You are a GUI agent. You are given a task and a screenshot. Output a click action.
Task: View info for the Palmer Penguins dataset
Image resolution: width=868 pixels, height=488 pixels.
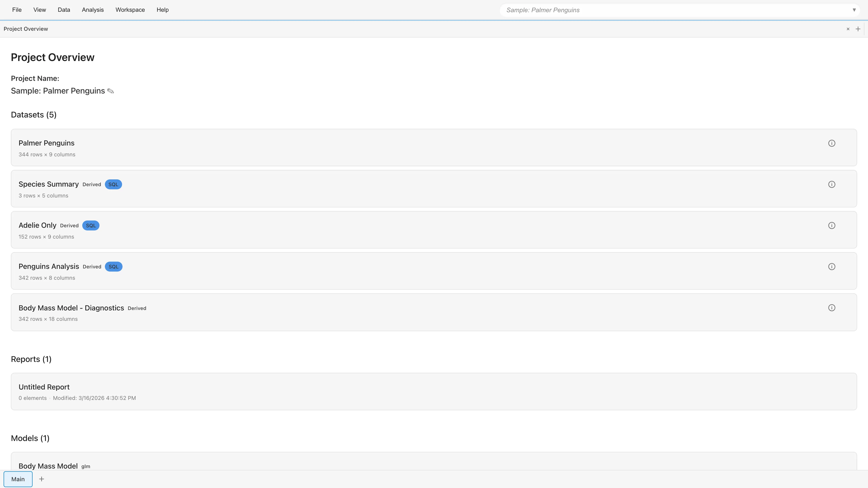[832, 143]
